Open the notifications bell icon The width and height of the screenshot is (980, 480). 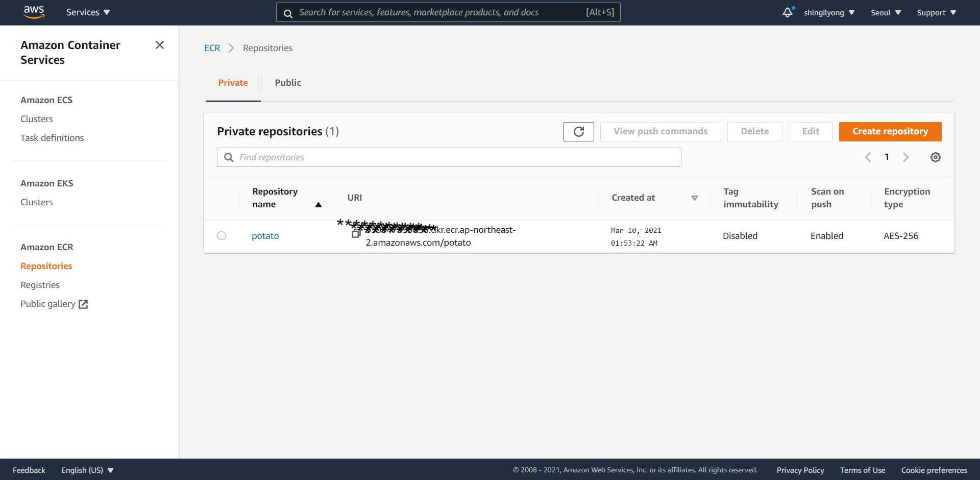[788, 12]
